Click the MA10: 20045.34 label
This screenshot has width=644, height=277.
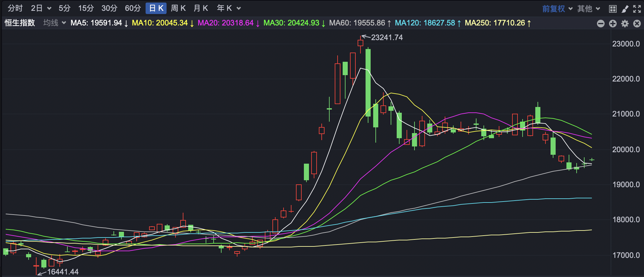pos(163,23)
